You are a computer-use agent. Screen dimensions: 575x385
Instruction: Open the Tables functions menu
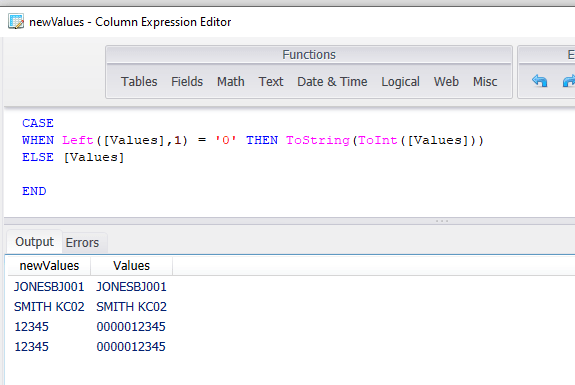(139, 81)
